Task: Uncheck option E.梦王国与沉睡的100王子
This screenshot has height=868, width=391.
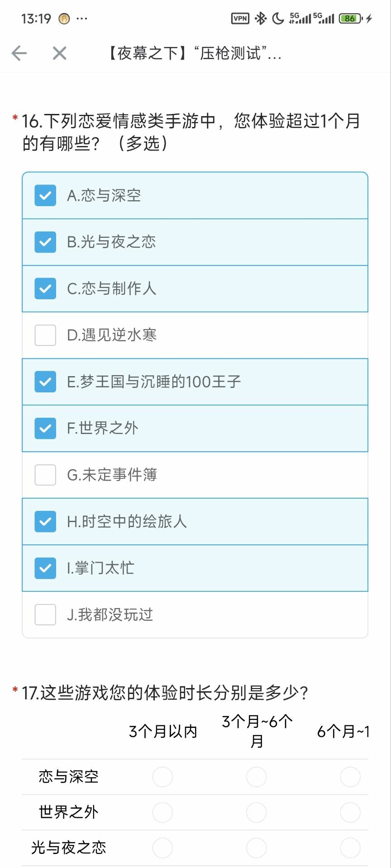Action: click(x=45, y=382)
